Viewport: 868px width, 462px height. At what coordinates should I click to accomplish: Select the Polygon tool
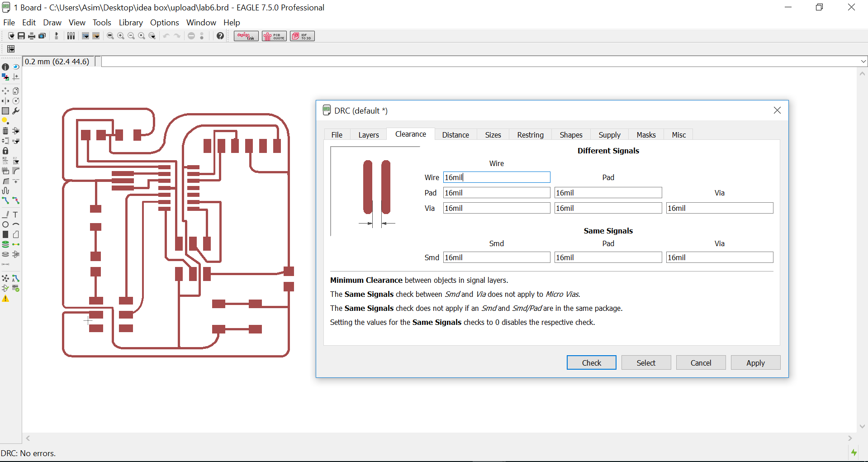(16, 234)
